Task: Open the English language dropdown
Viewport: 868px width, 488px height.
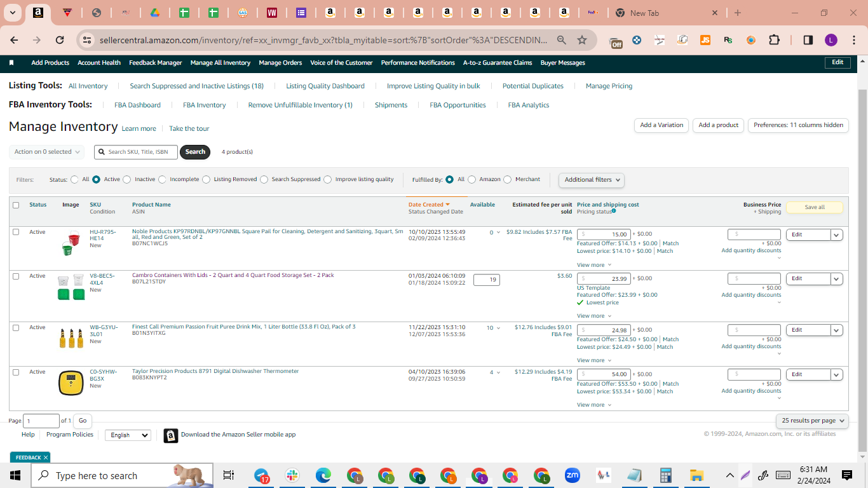Action: click(128, 435)
